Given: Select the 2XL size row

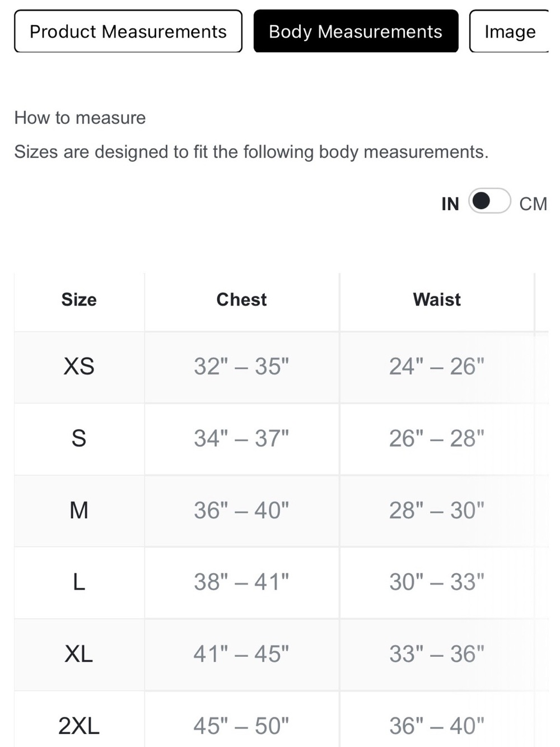Looking at the screenshot, I should (x=281, y=720).
